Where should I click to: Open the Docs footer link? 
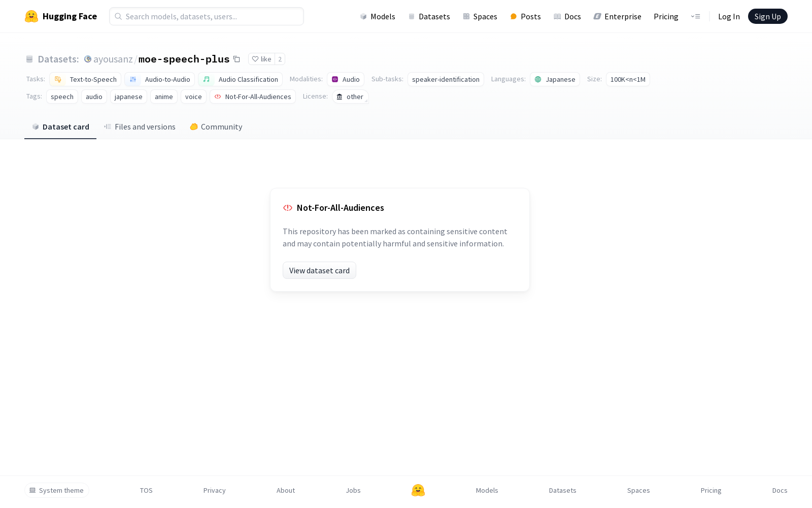pyautogui.click(x=780, y=490)
